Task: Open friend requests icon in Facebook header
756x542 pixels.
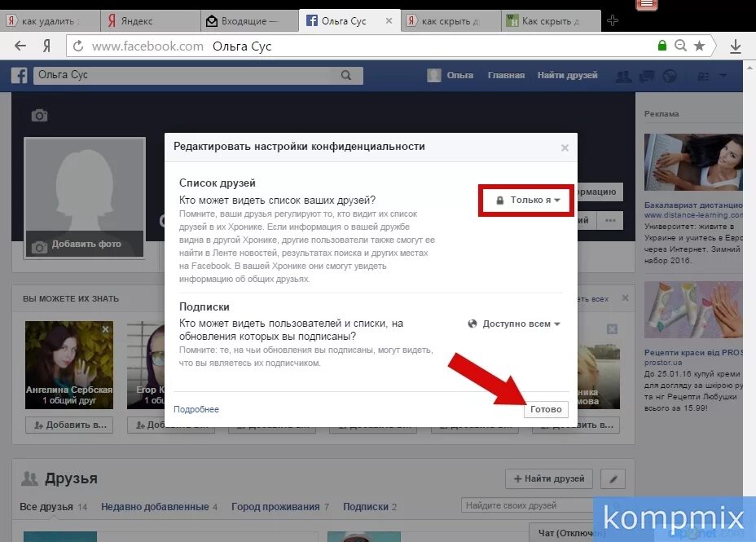Action: pyautogui.click(x=623, y=76)
